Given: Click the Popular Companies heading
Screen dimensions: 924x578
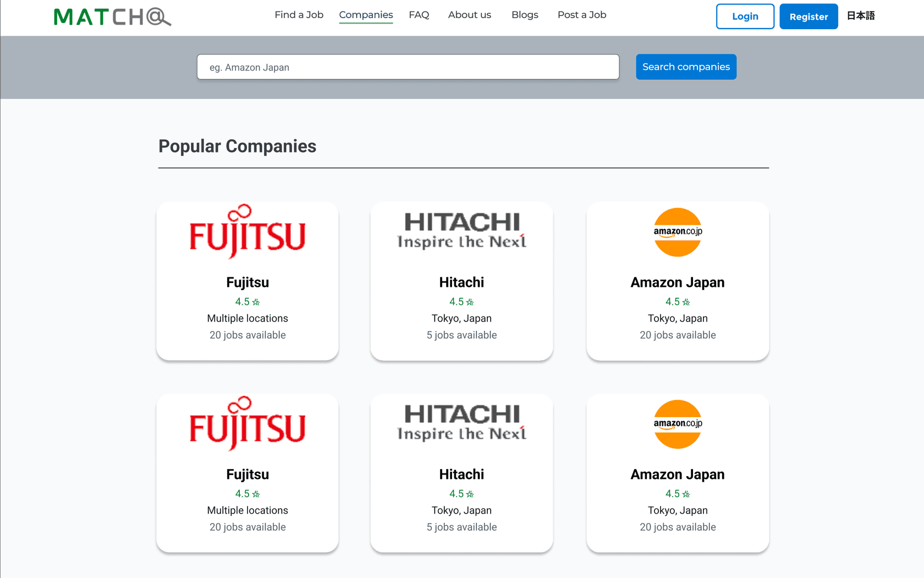Looking at the screenshot, I should pyautogui.click(x=237, y=146).
